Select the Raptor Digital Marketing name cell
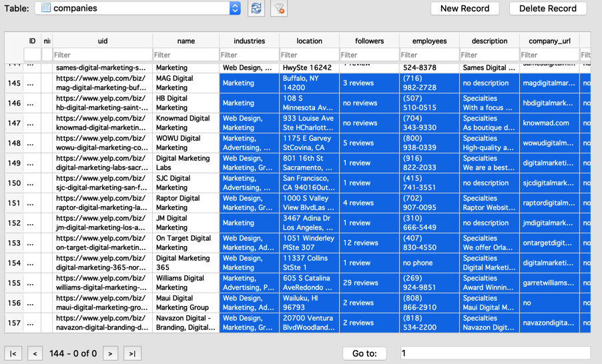 tap(186, 203)
